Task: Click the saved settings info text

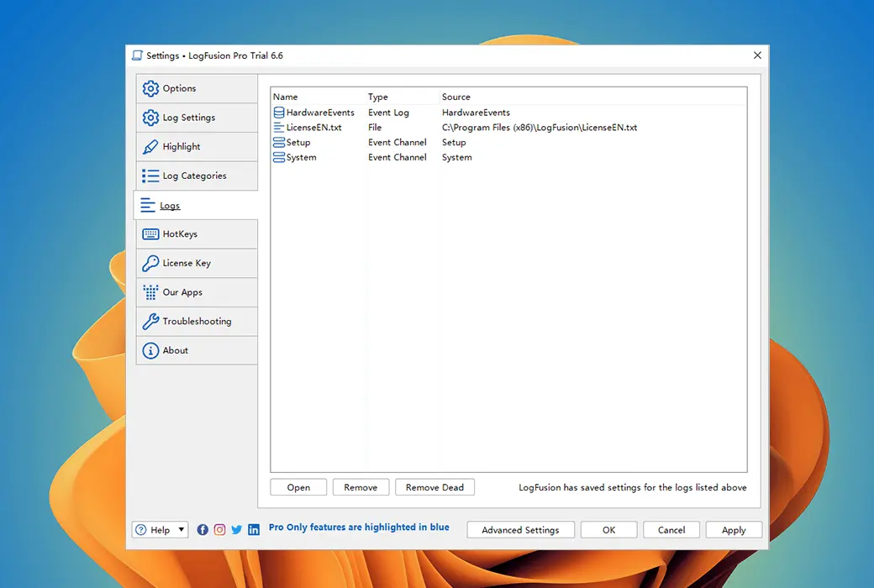Action: 633,488
